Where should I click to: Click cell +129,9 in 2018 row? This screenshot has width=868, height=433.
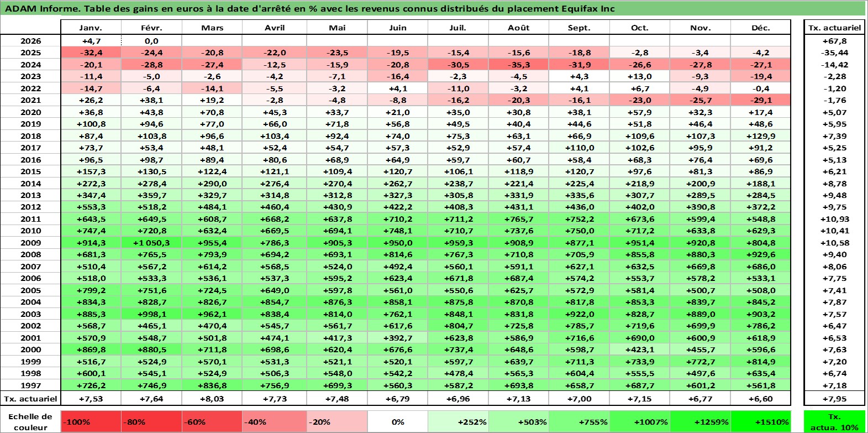click(x=760, y=136)
